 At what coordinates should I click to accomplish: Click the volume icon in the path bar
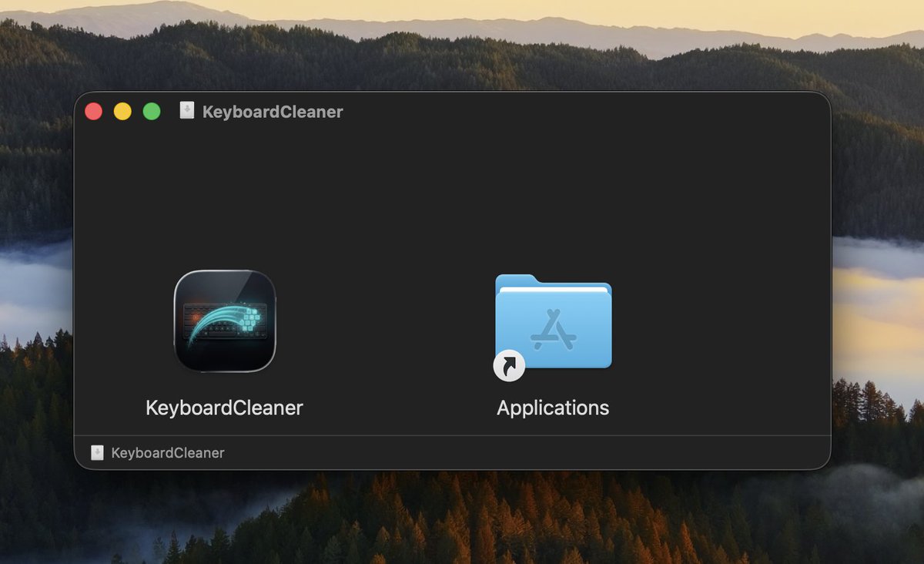tap(97, 452)
